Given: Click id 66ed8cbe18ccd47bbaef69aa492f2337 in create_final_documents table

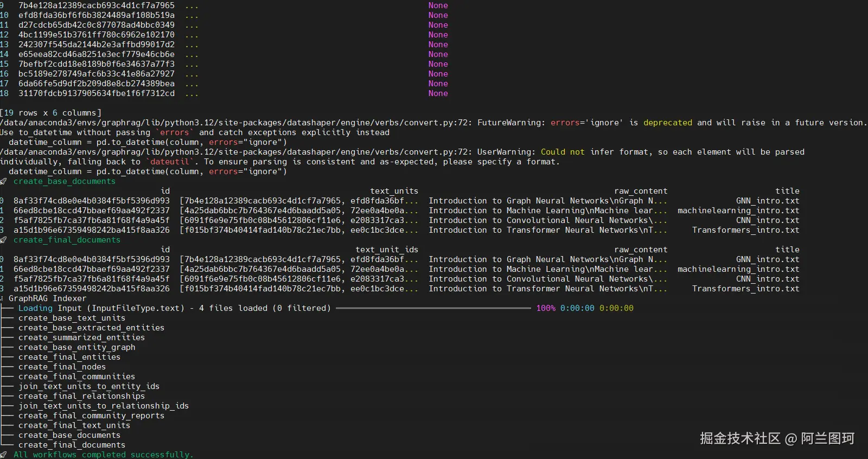Looking at the screenshot, I should point(92,269).
